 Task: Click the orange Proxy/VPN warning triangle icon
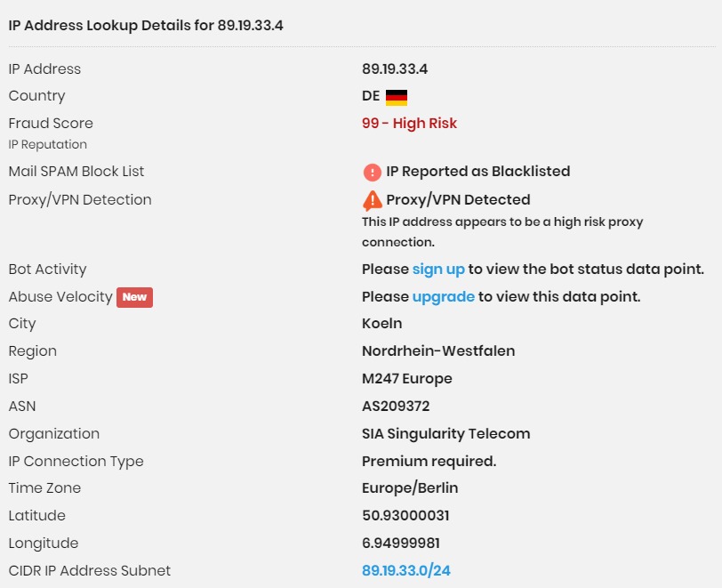[372, 200]
